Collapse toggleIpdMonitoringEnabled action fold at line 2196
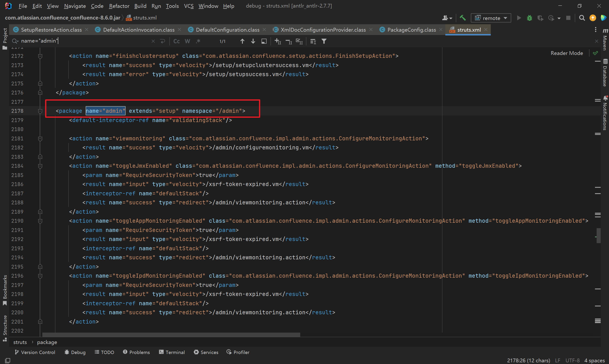Image resolution: width=609 pixels, height=364 pixels. click(x=40, y=276)
